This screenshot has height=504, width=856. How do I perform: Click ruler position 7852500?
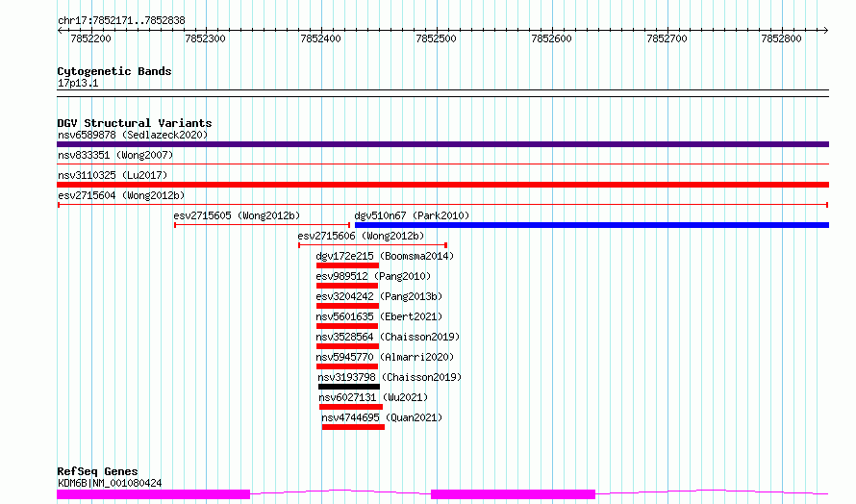[436, 38]
